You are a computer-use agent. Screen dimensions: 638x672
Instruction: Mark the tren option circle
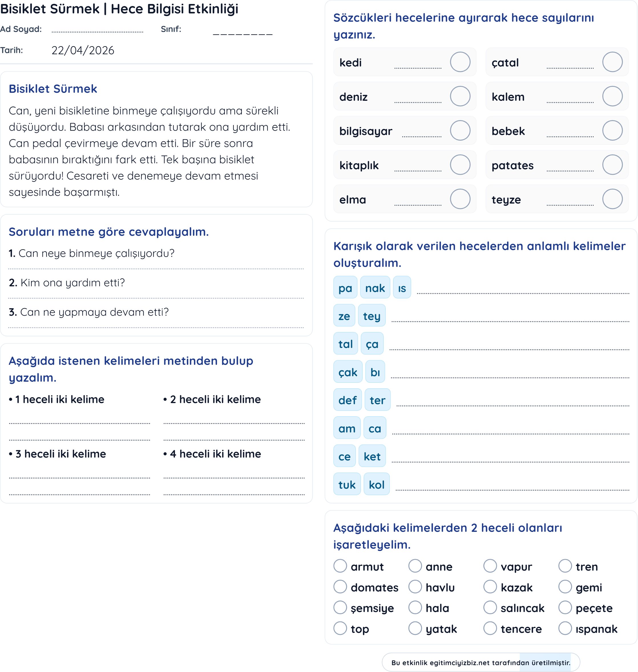tap(565, 566)
